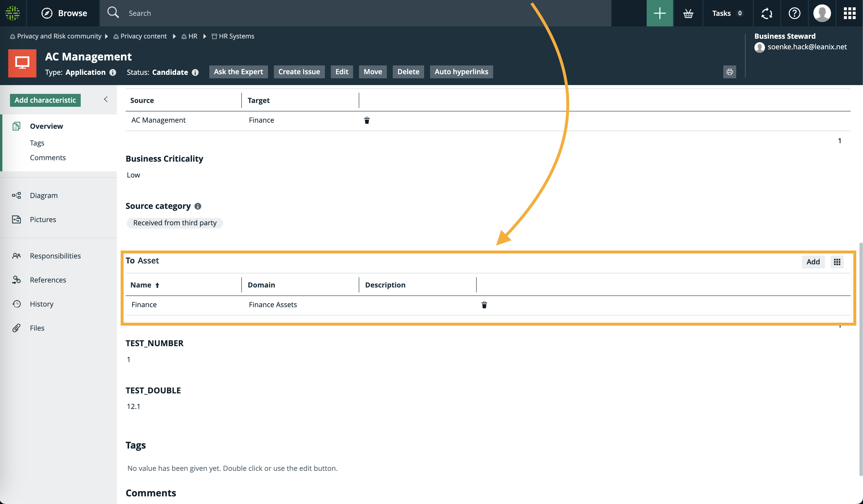Click the workflow refresh cycle icon
This screenshot has height=504, width=863.
pos(766,13)
